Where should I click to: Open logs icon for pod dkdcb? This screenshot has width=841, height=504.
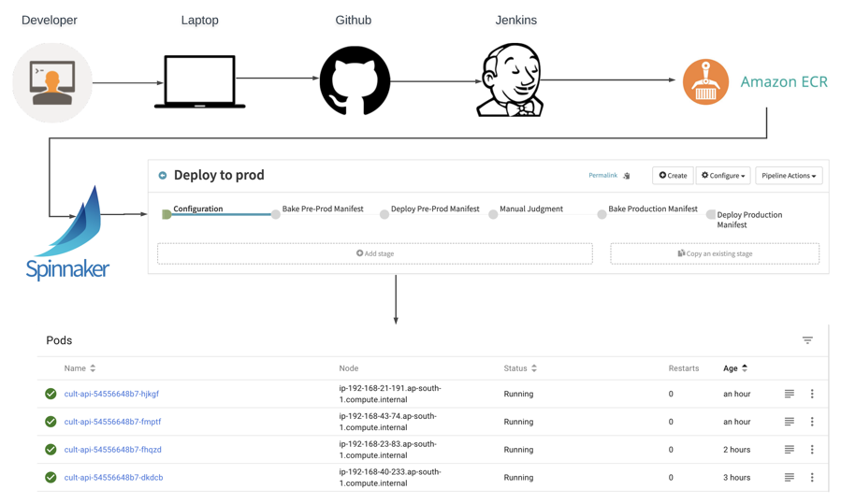coord(789,477)
